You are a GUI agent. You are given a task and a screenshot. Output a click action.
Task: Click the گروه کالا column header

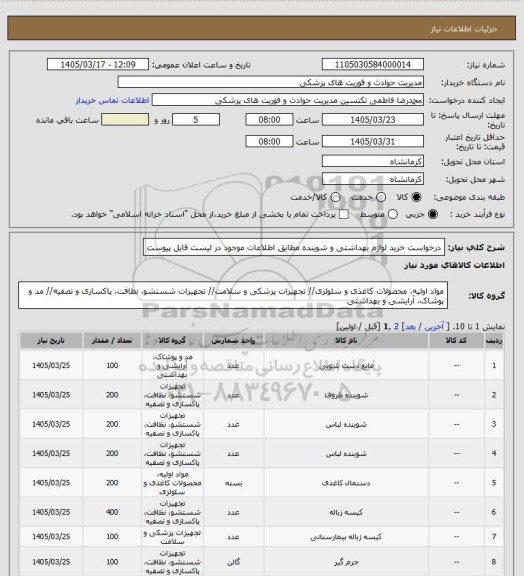(172, 341)
